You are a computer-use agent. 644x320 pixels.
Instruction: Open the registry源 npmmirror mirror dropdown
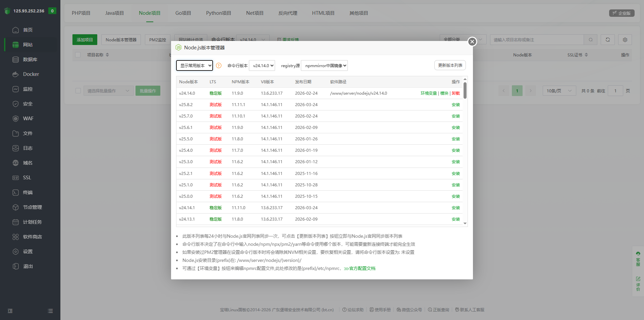[x=324, y=65]
